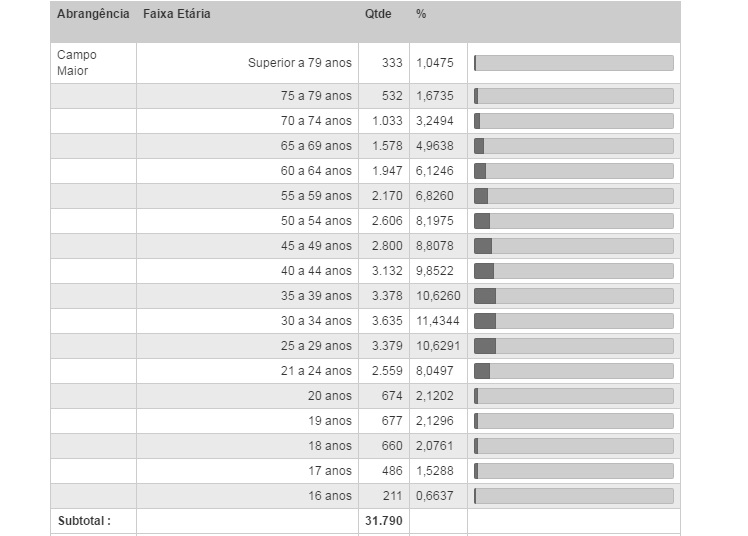Click the Superior a 79 anos progress bar
748x536 pixels.
(574, 63)
